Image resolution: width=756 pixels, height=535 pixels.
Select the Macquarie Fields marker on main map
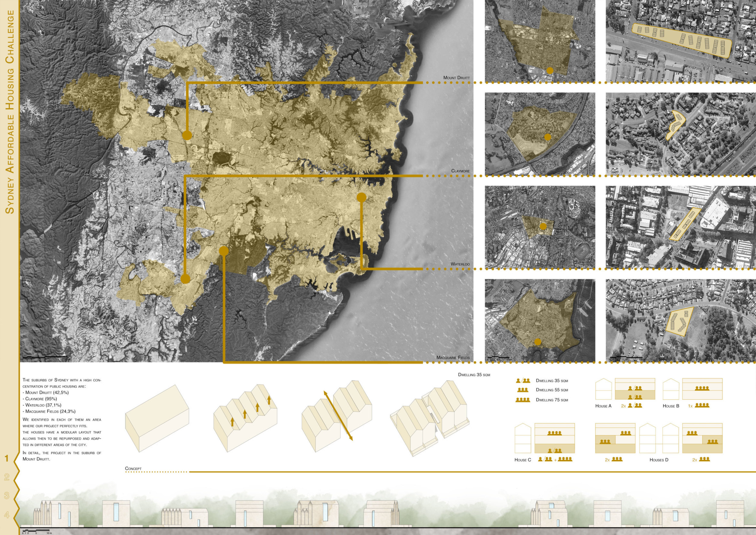(x=223, y=251)
